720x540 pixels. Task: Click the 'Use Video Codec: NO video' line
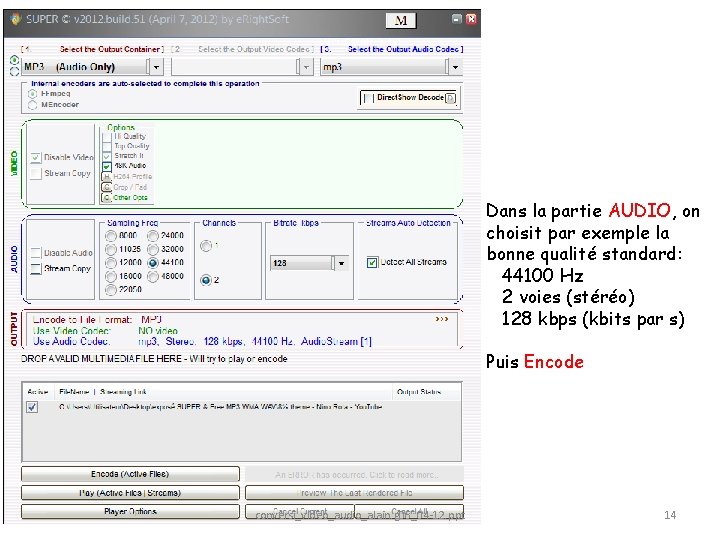pos(105,331)
